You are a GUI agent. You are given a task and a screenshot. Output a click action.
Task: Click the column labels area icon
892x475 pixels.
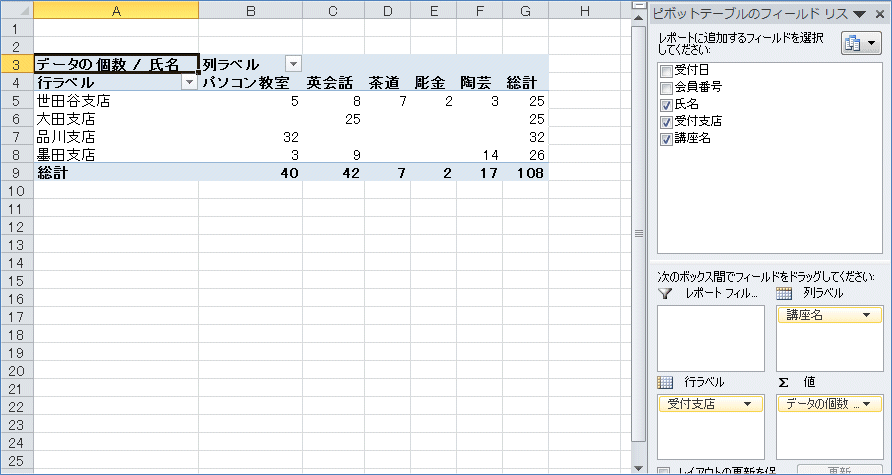click(784, 294)
